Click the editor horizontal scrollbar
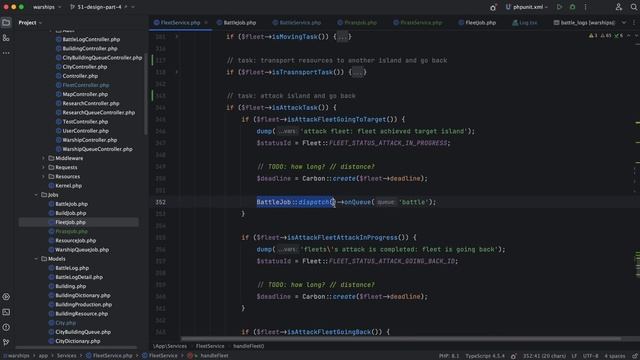 coord(401,339)
